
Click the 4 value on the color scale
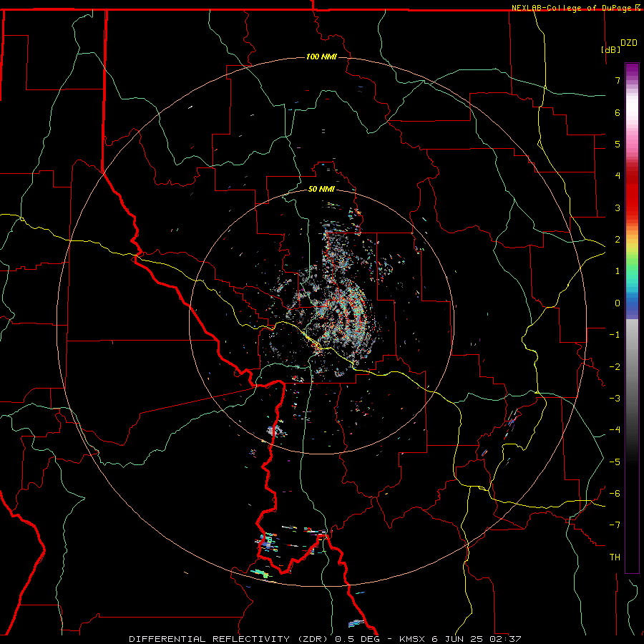point(618,176)
